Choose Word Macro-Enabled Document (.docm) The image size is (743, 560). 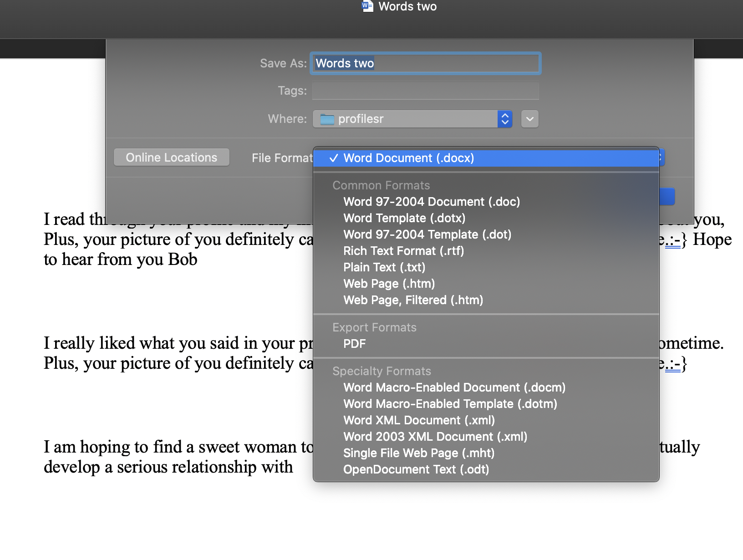click(486, 387)
